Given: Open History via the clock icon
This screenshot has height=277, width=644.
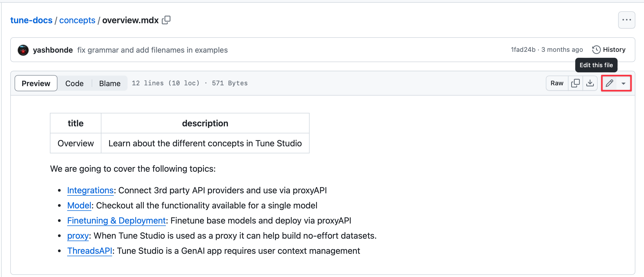Looking at the screenshot, I should click(596, 50).
